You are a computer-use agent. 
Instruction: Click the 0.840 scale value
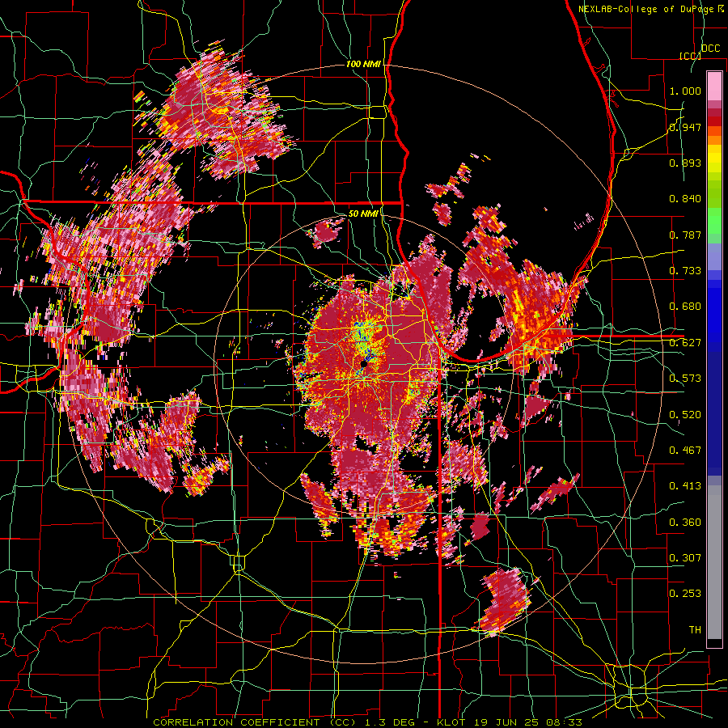coord(685,199)
